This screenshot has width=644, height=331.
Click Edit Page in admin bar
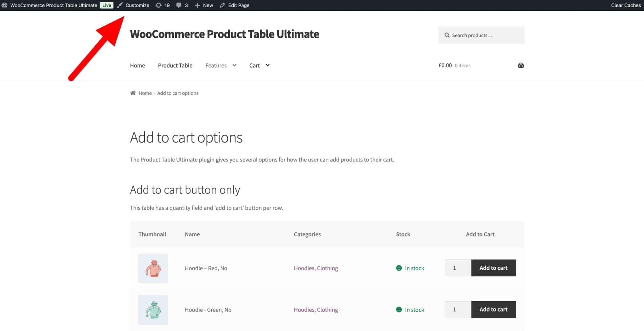coord(235,5)
